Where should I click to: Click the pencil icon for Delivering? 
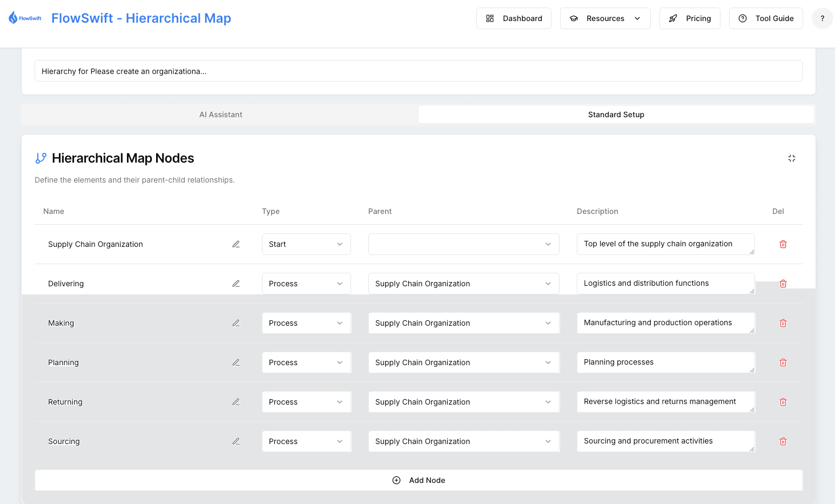click(x=236, y=284)
